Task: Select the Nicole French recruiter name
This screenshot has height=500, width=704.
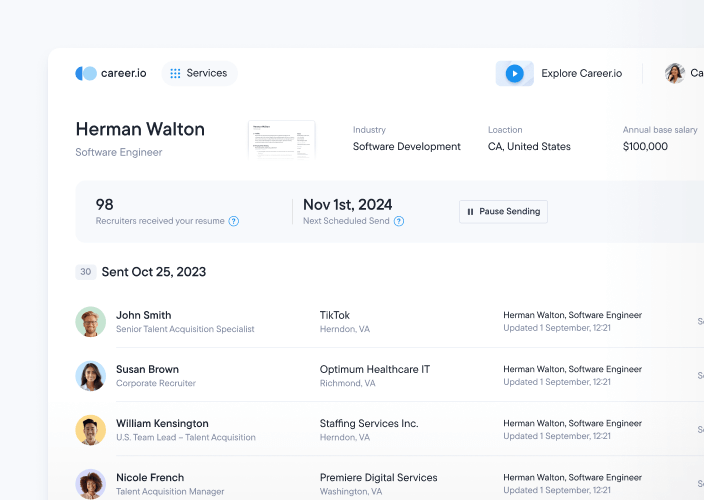Action: 150,478
